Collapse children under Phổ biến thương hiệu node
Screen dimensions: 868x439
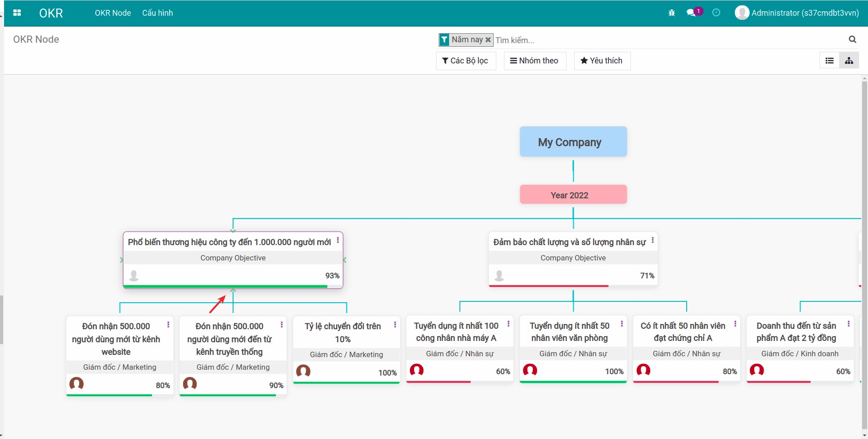click(x=233, y=291)
